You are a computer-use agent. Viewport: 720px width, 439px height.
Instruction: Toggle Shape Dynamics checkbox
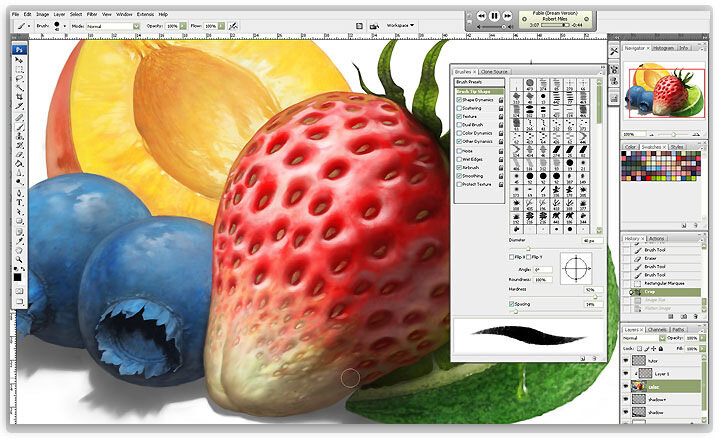[x=459, y=100]
